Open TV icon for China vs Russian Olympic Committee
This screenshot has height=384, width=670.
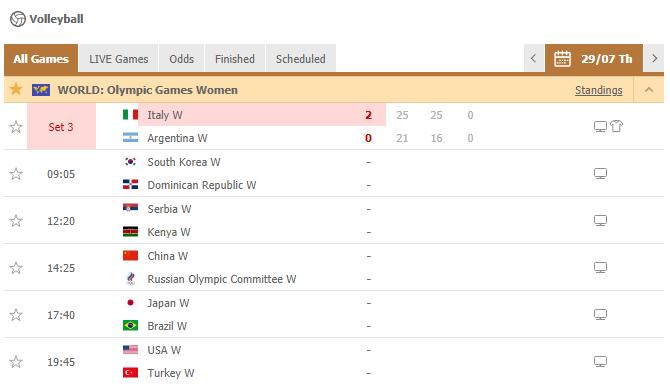click(600, 267)
